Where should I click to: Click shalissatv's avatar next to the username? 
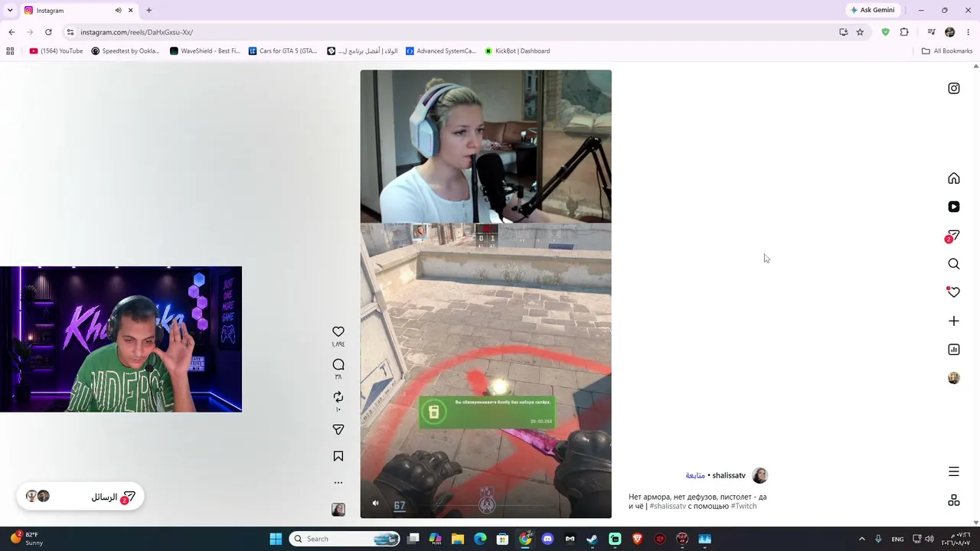point(759,476)
